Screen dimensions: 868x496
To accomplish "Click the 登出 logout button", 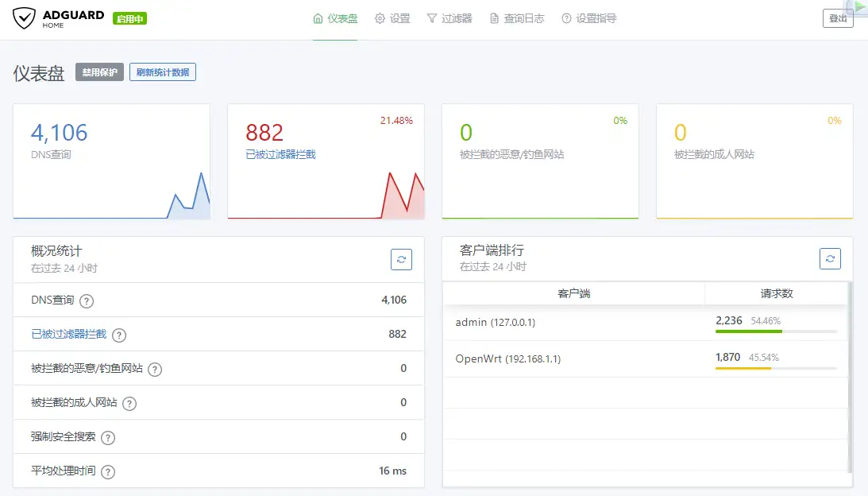I will point(838,18).
